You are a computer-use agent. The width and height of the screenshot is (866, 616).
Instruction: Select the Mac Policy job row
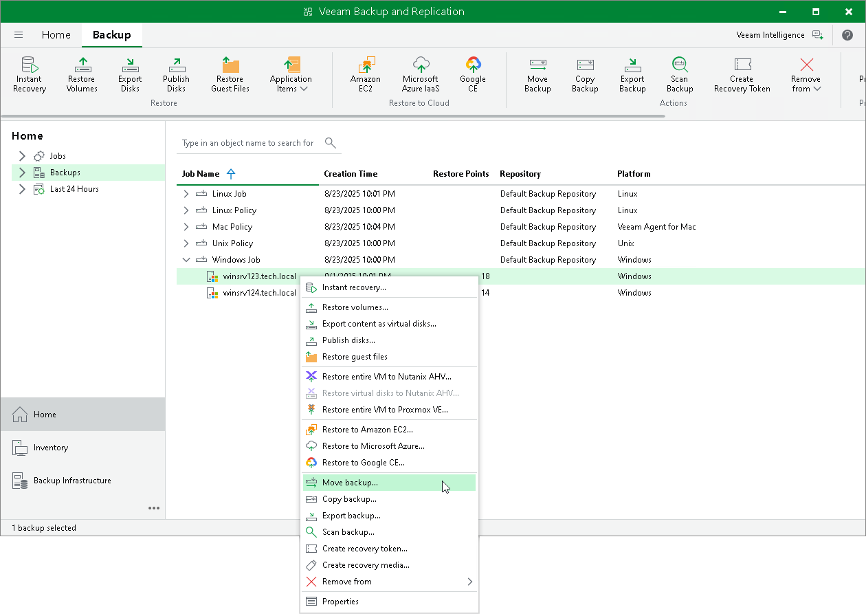point(520,227)
